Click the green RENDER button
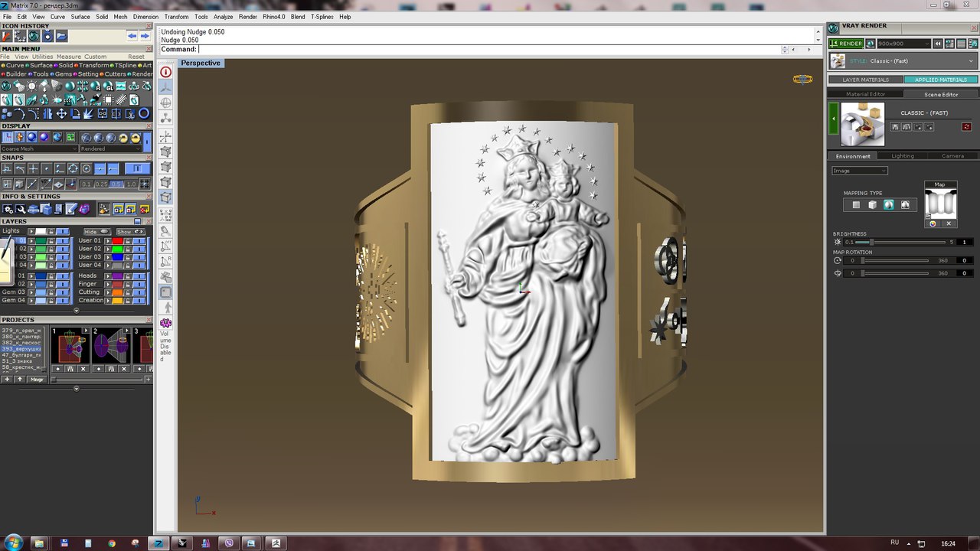This screenshot has height=551, width=980. pyautogui.click(x=846, y=44)
